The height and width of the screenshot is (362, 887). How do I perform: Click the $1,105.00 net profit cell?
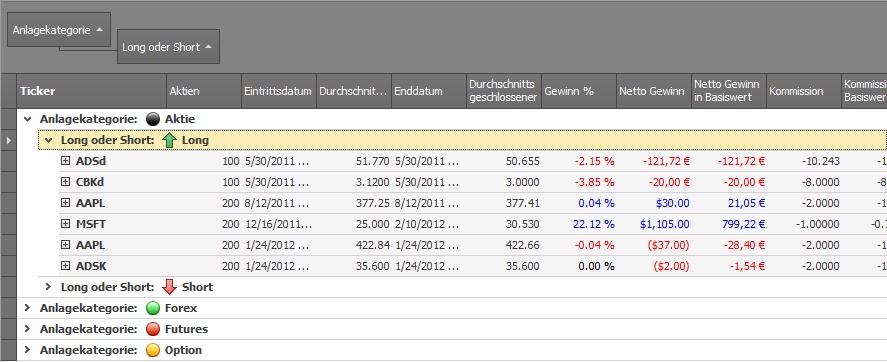pos(654,224)
